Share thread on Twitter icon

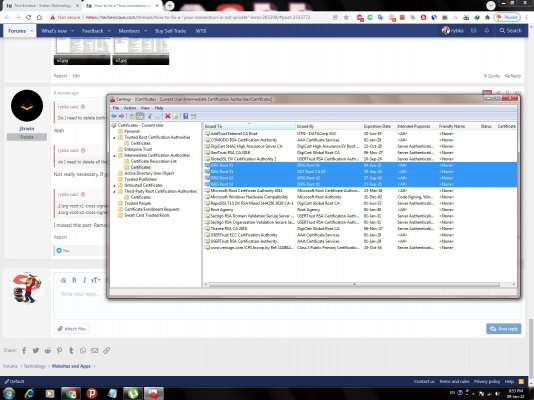(36, 351)
